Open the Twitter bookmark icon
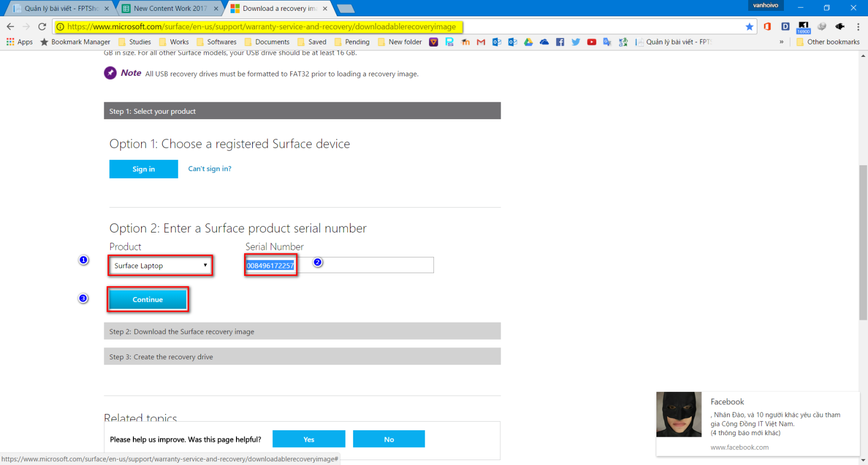 576,42
